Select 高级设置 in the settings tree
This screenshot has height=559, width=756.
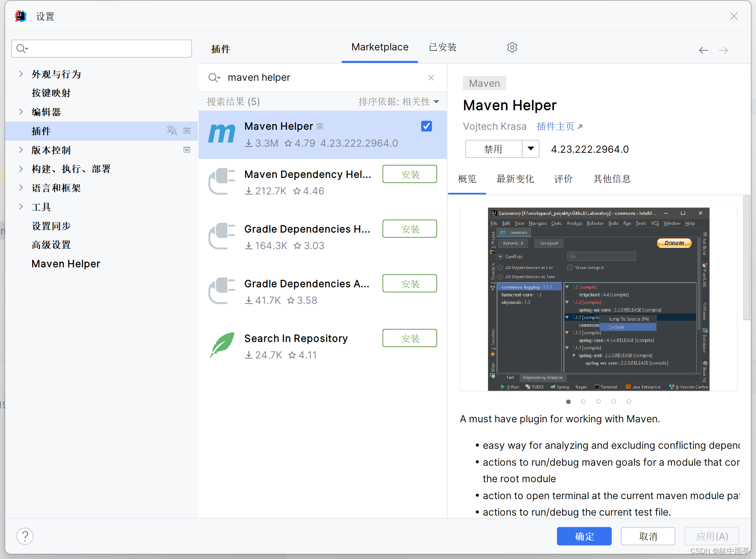click(51, 245)
